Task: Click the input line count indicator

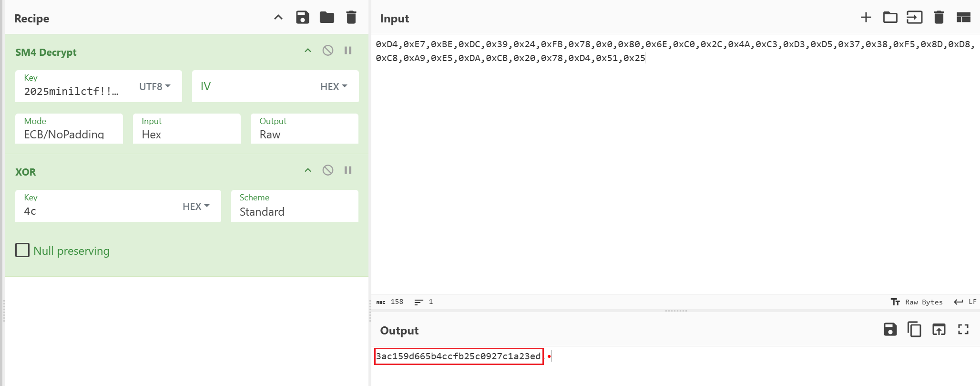Action: (423, 302)
